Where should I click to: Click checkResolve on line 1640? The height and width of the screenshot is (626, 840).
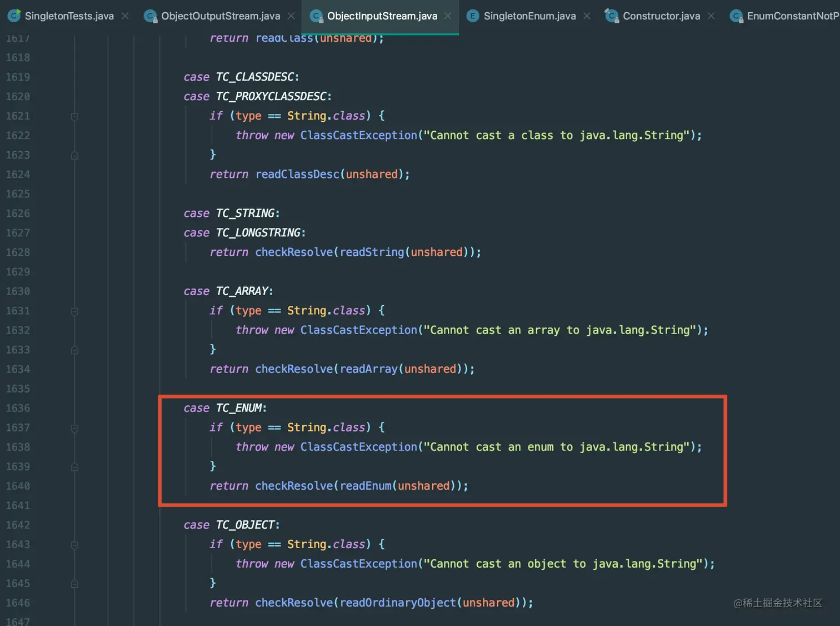294,486
